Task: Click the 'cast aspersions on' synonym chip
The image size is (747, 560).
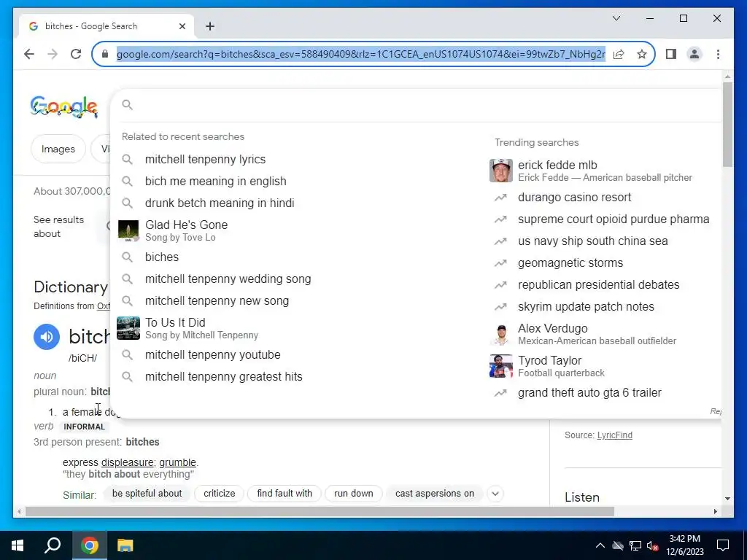Action: (x=435, y=494)
